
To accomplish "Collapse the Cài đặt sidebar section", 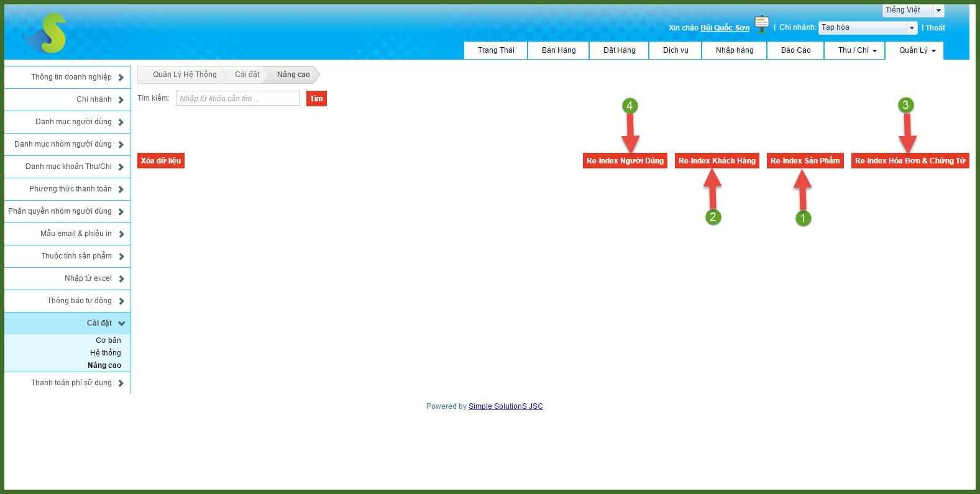I will point(121,324).
